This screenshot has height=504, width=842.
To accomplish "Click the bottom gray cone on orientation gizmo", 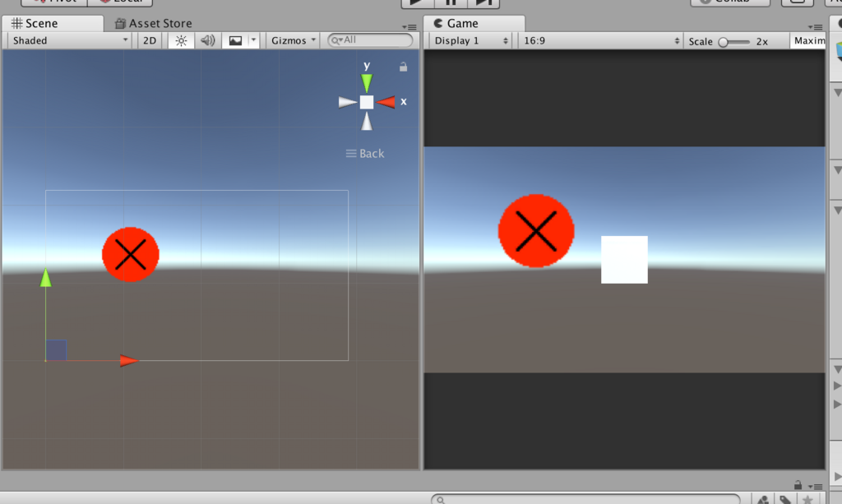I will coord(367,122).
